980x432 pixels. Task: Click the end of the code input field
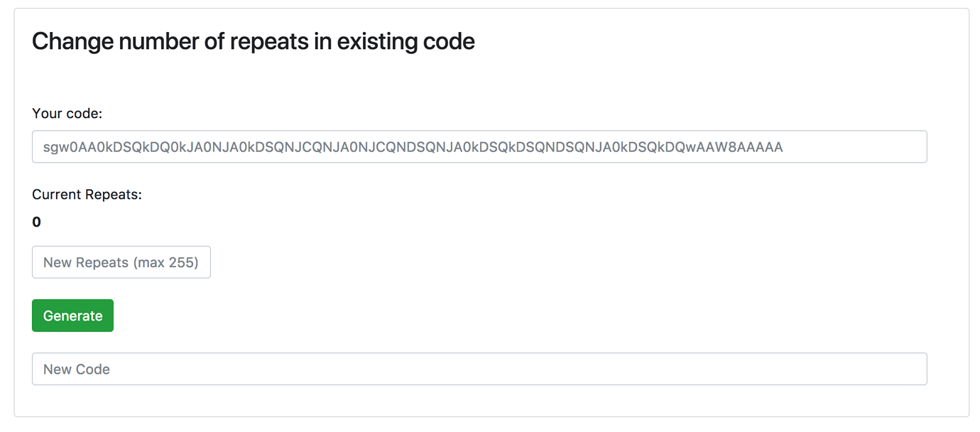click(888, 146)
